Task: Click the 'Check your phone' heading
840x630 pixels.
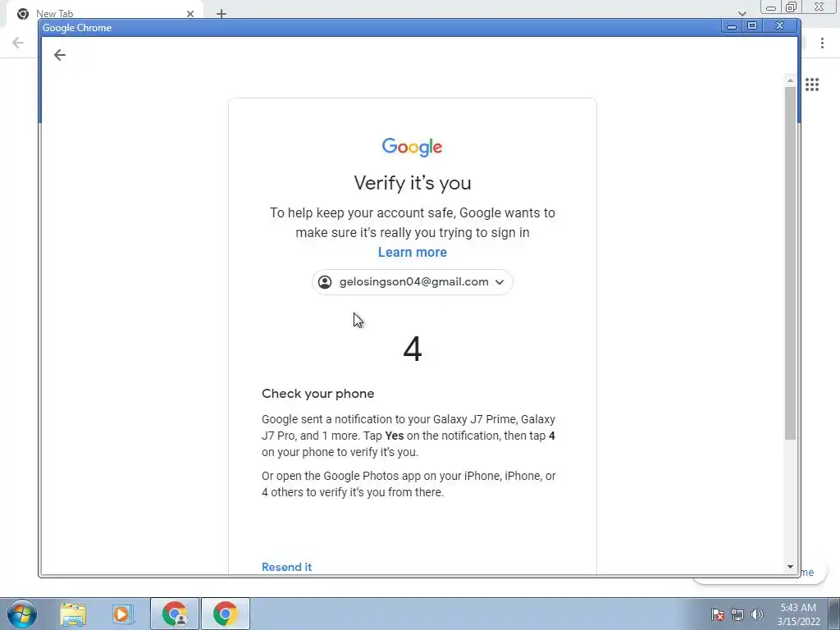Action: click(318, 393)
